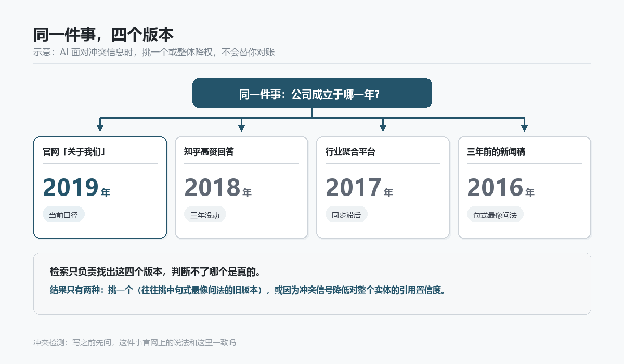Click the year 2017 on the 行业聚合平台 card
This screenshot has width=624, height=364.
point(354,187)
